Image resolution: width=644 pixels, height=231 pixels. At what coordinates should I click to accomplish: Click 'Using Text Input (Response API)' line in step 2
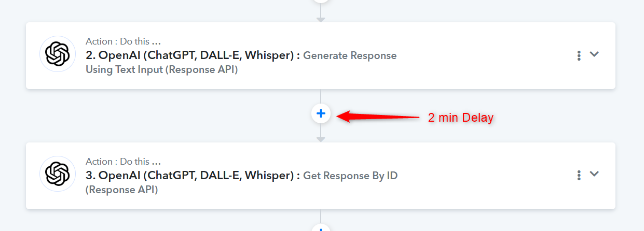[162, 69]
